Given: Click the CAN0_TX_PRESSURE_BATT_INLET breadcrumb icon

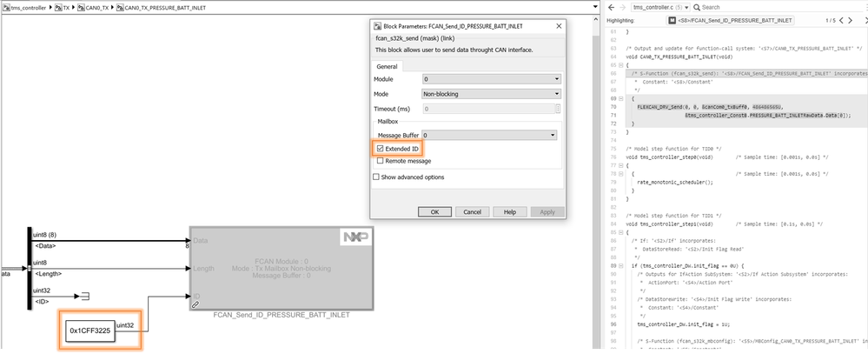Looking at the screenshot, I should tap(121, 9).
